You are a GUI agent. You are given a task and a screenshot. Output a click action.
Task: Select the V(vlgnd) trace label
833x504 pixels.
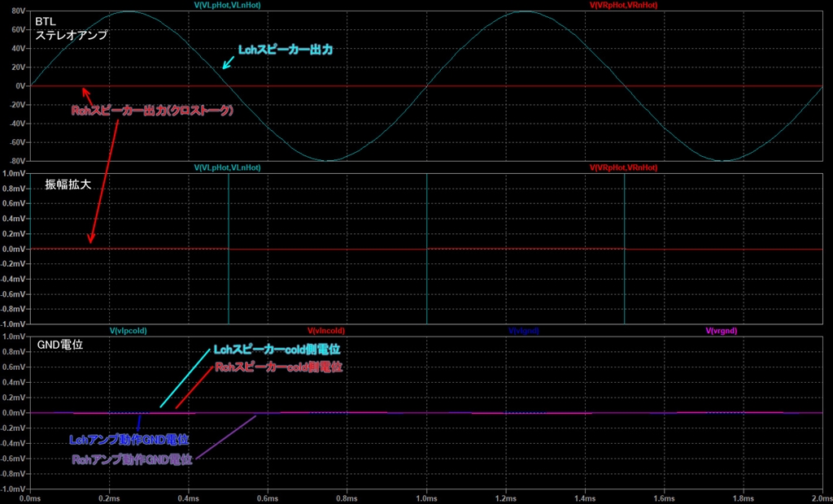[x=524, y=331]
